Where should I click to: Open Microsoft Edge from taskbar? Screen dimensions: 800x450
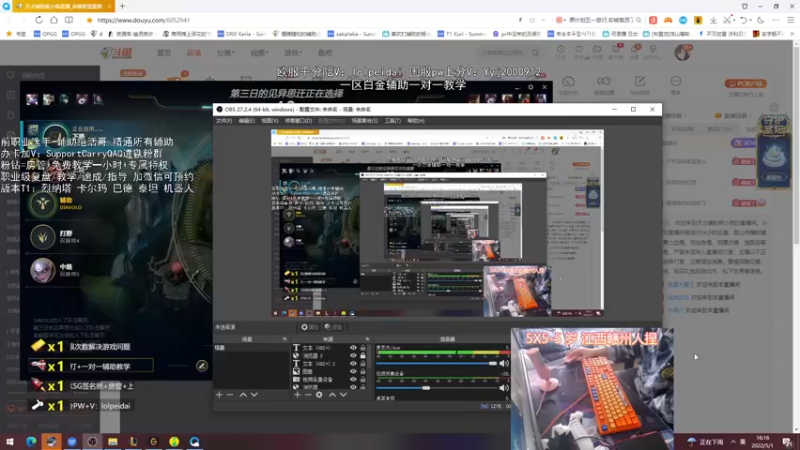tap(31, 441)
